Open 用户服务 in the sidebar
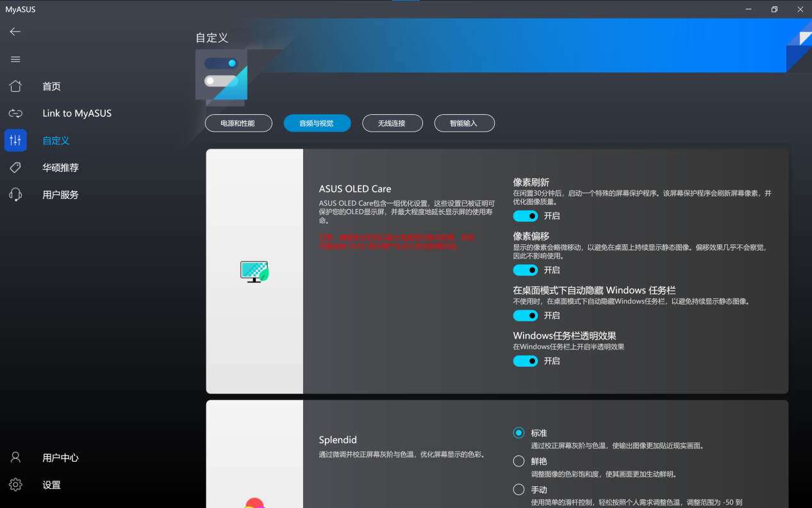Image resolution: width=812 pixels, height=508 pixels. click(x=61, y=194)
